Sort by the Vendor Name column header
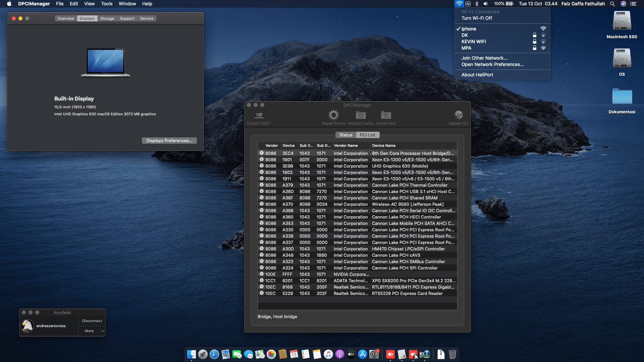The height and width of the screenshot is (362, 644). coord(352,145)
